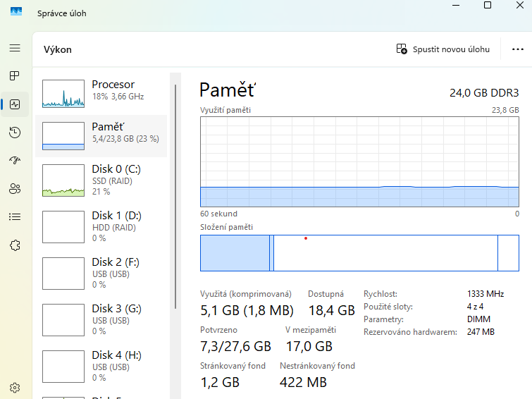The height and width of the screenshot is (399, 532).
Task: Open Task Manager settings gear
Action: tap(15, 387)
